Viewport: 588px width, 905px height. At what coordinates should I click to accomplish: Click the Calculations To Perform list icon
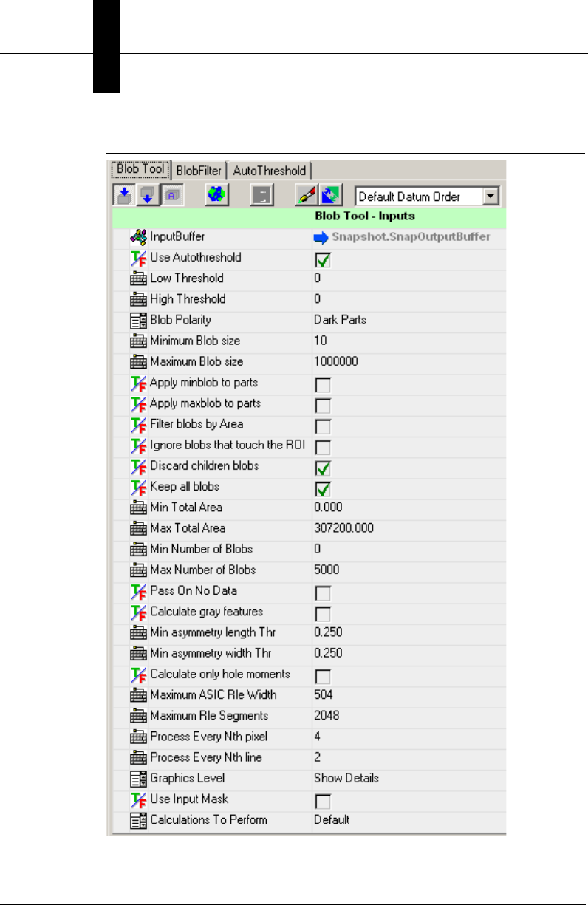[x=138, y=820]
